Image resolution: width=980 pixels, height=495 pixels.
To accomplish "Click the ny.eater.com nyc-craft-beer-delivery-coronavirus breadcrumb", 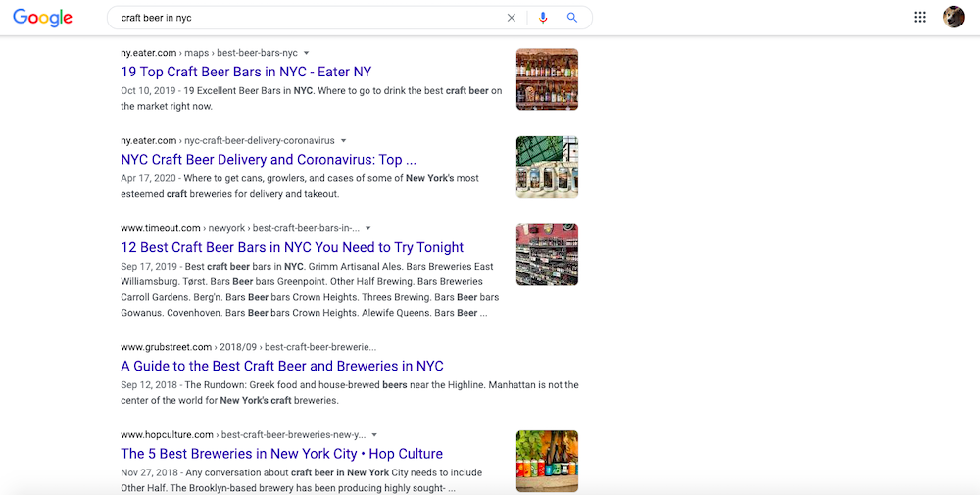I will 227,140.
